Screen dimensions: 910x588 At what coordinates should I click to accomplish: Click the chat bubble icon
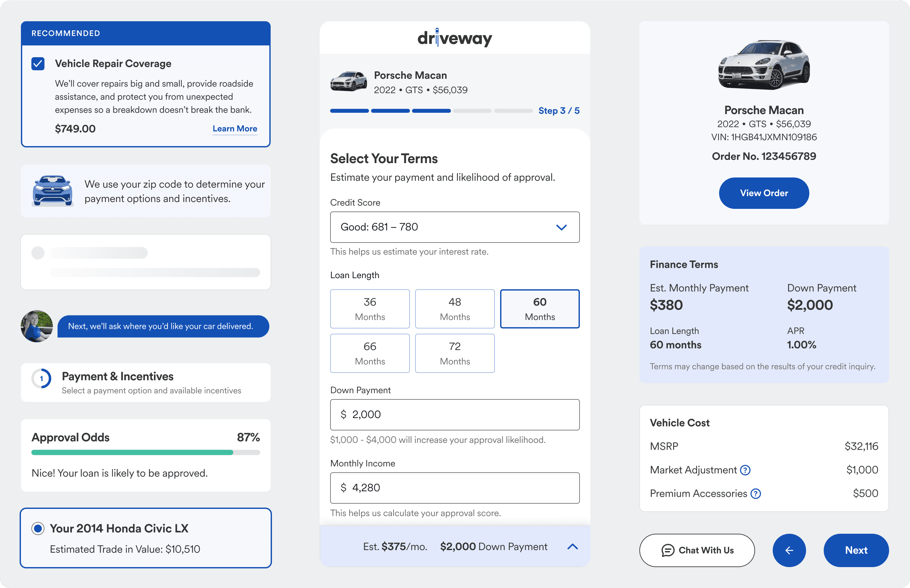(667, 550)
